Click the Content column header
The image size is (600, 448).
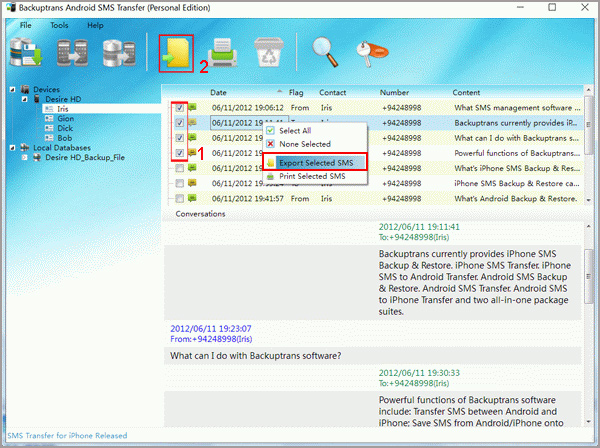[466, 93]
